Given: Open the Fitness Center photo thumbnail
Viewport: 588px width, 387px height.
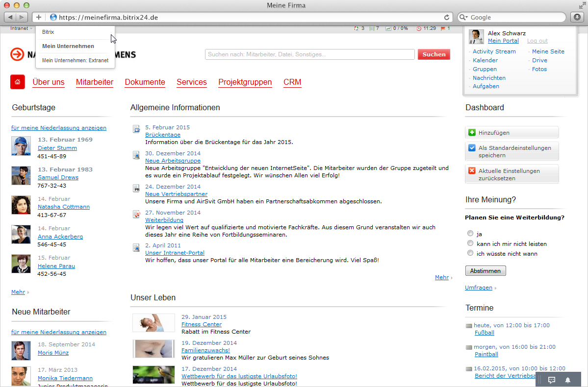Looking at the screenshot, I should (x=154, y=322).
